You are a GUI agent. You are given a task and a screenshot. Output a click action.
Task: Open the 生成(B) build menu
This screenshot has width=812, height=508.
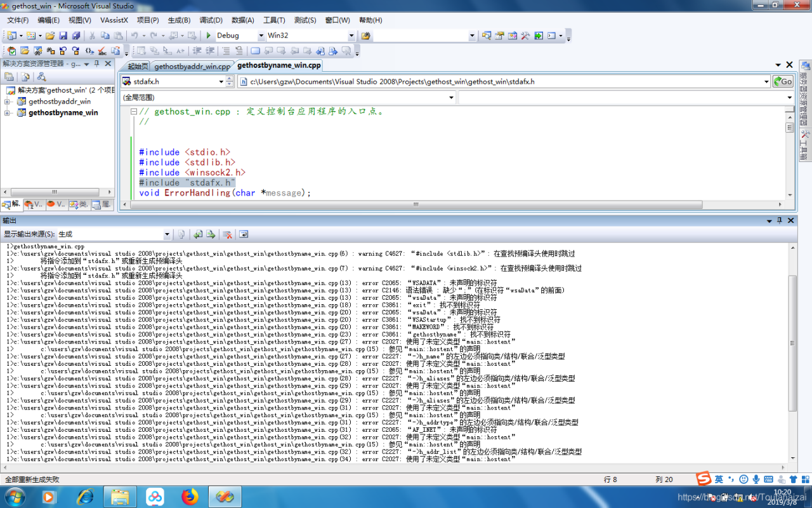click(x=179, y=20)
